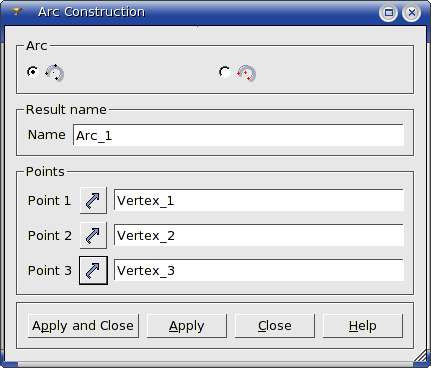Click the application icon in title bar
The image size is (431, 368).
[16, 12]
